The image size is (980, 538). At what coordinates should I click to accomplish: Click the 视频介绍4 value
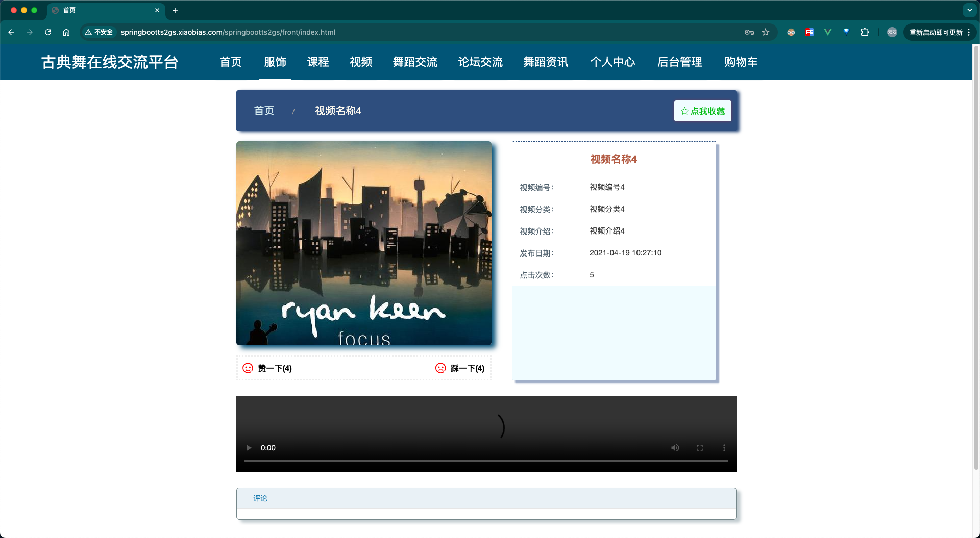click(x=607, y=231)
